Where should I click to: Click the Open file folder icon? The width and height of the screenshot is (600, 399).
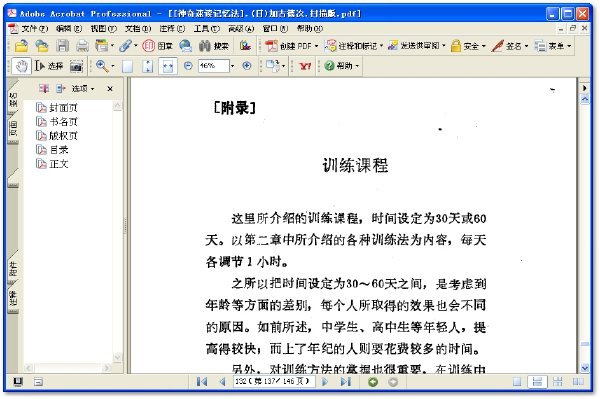click(22, 46)
